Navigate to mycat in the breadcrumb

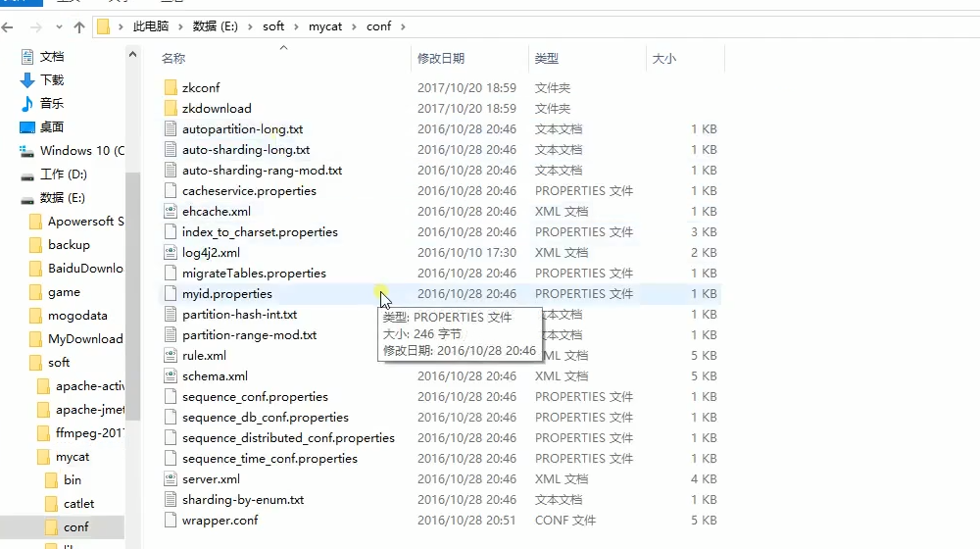click(325, 26)
